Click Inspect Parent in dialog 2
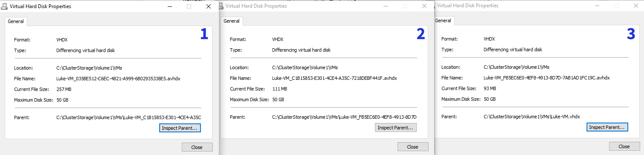644x155 pixels. tap(396, 128)
